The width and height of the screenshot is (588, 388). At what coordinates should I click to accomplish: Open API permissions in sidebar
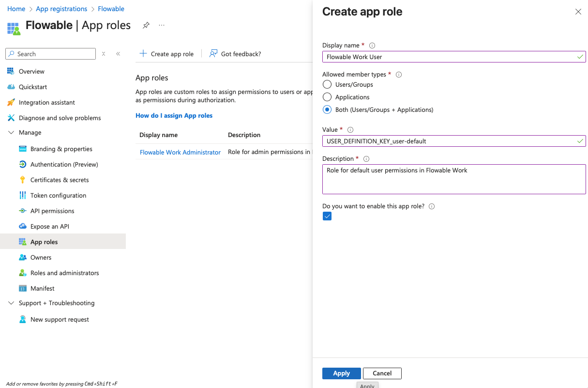coord(52,211)
